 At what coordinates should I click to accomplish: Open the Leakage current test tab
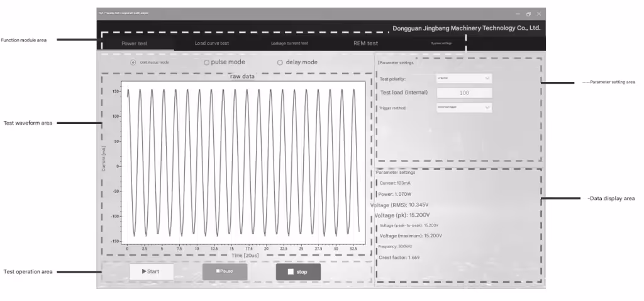pyautogui.click(x=289, y=43)
